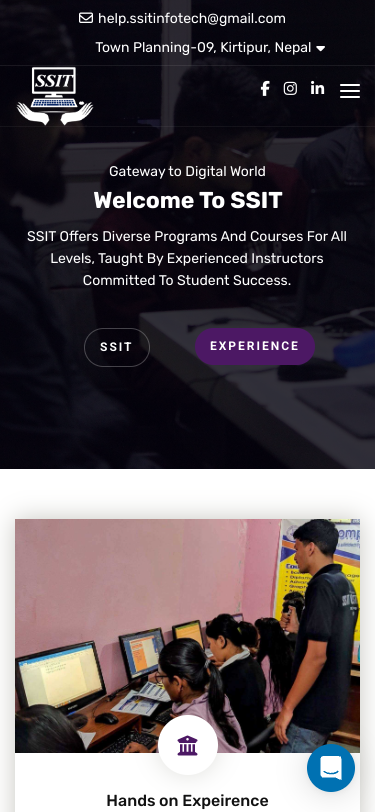This screenshot has height=812, width=375.
Task: Open the LinkedIn social icon
Action: pos(318,89)
